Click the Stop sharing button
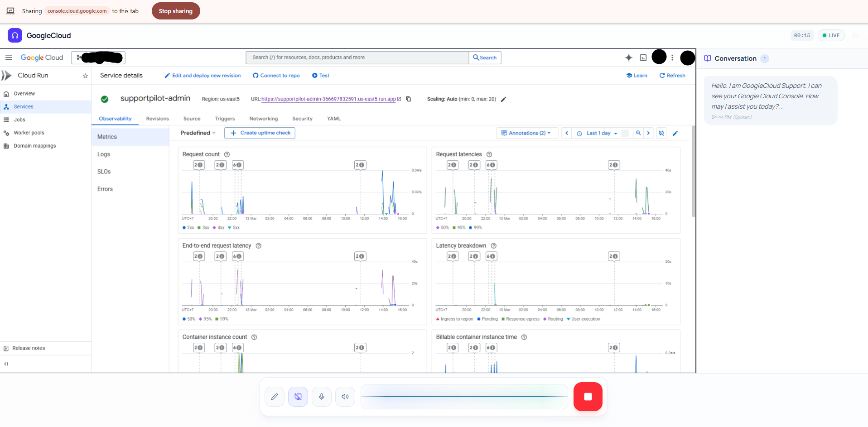 point(176,11)
